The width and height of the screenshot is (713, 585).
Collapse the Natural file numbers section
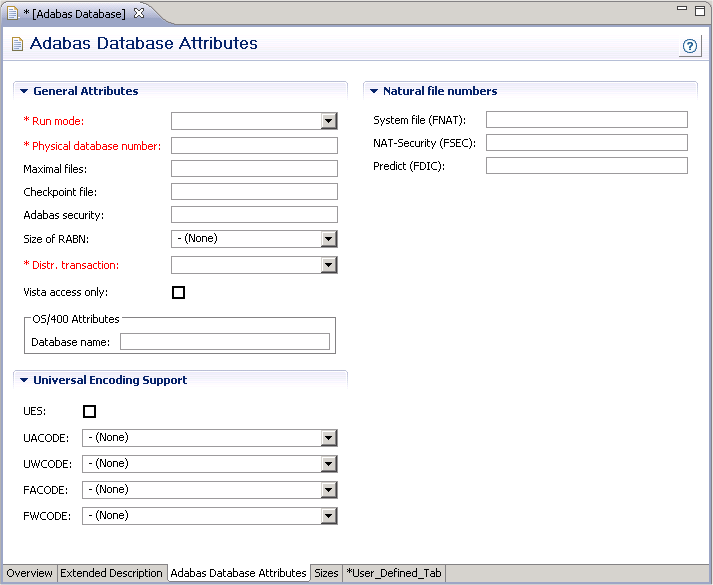coord(374,91)
